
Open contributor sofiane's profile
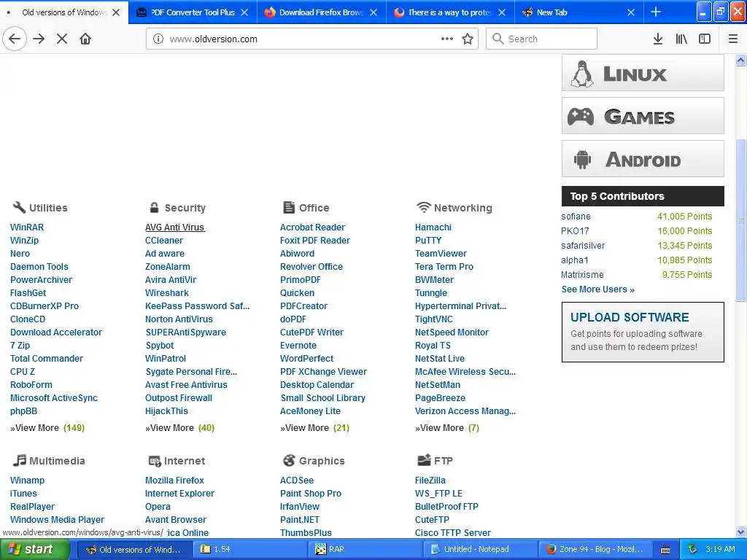tap(576, 217)
